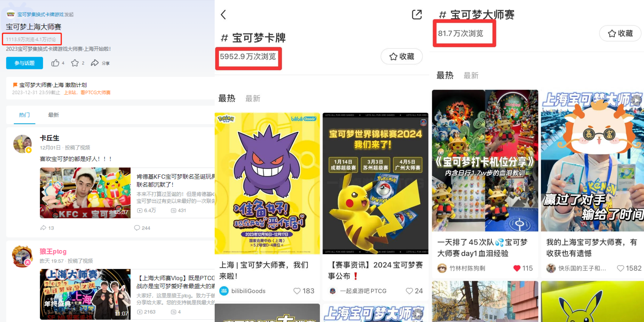Image resolution: width=644 pixels, height=322 pixels.
Task: Click the star favorite icon on the Shanghai topic
Action: pos(75,63)
